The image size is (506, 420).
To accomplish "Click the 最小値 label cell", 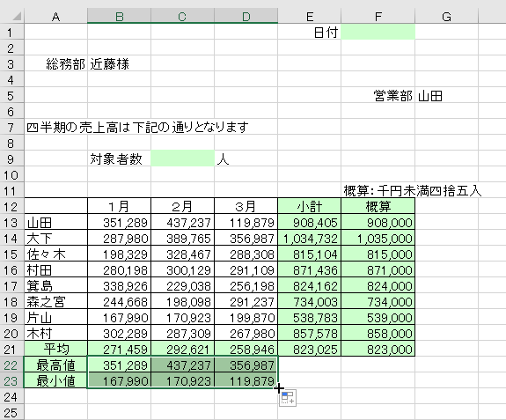I will pos(55,380).
